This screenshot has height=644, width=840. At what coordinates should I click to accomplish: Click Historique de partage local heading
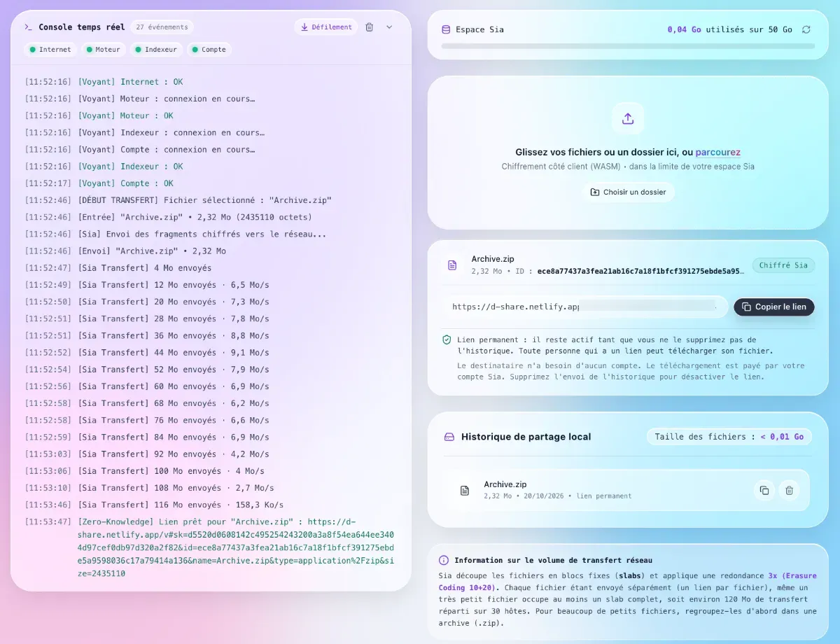tap(526, 437)
